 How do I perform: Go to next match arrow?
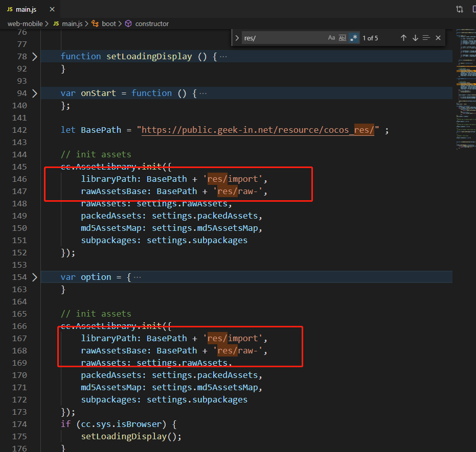click(x=415, y=38)
